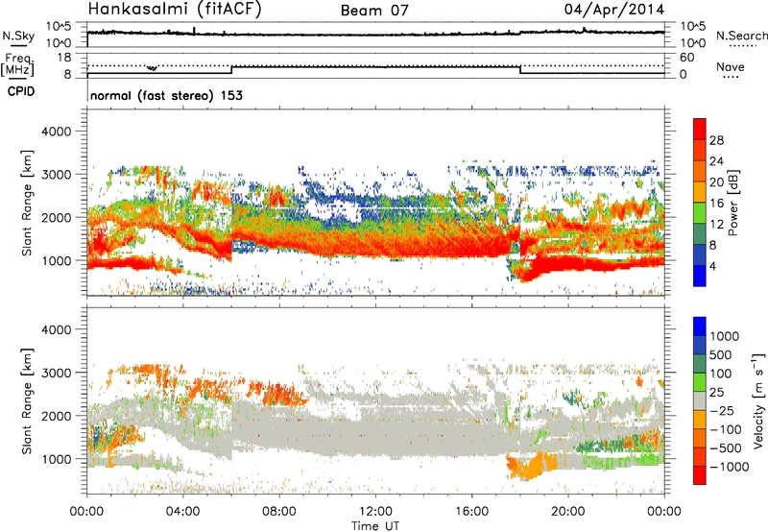Viewport: 768px width, 532px height.
Task: Click the orange negative-velocity patch near 18:00
Action: tap(531, 467)
